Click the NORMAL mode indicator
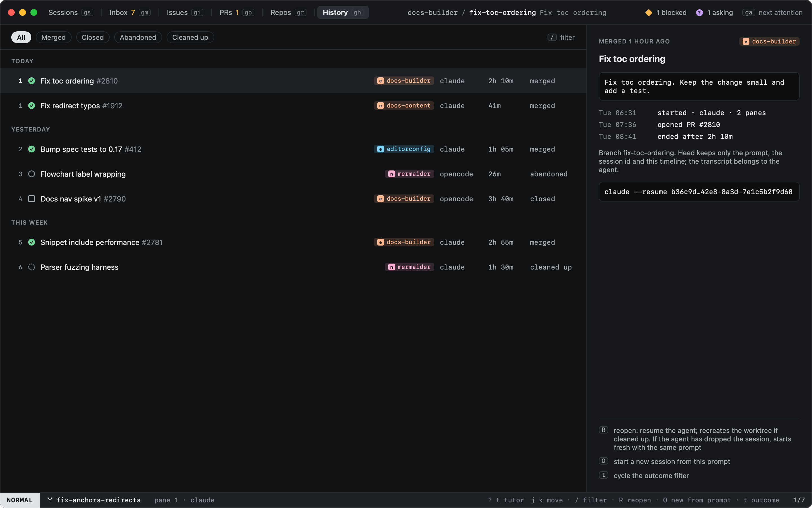The height and width of the screenshot is (508, 812). [x=20, y=500]
